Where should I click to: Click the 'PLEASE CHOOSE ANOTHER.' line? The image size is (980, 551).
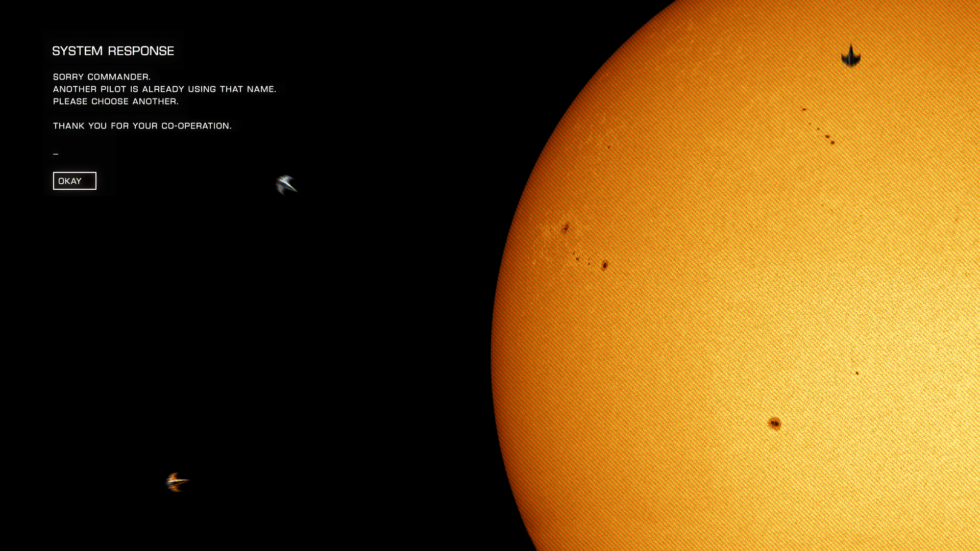click(x=116, y=102)
